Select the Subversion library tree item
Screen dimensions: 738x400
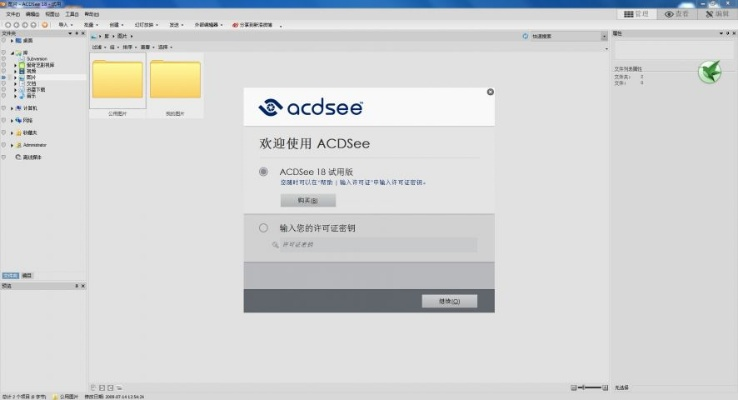(x=37, y=59)
